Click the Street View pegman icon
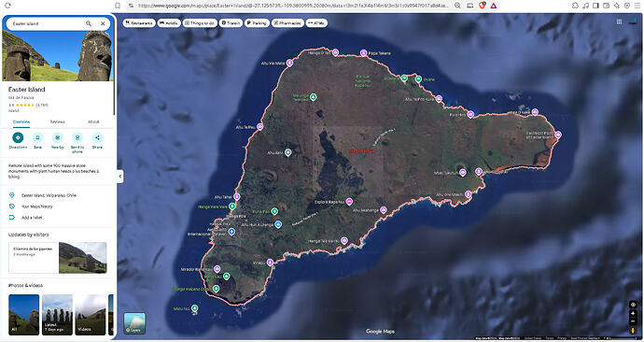Image resolution: width=644 pixels, height=342 pixels. coord(633,330)
